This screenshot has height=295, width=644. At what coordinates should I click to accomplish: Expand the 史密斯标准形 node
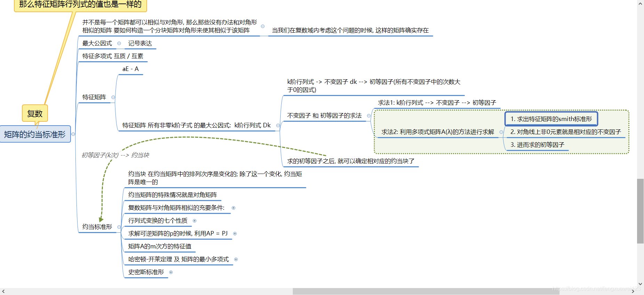[x=171, y=272]
